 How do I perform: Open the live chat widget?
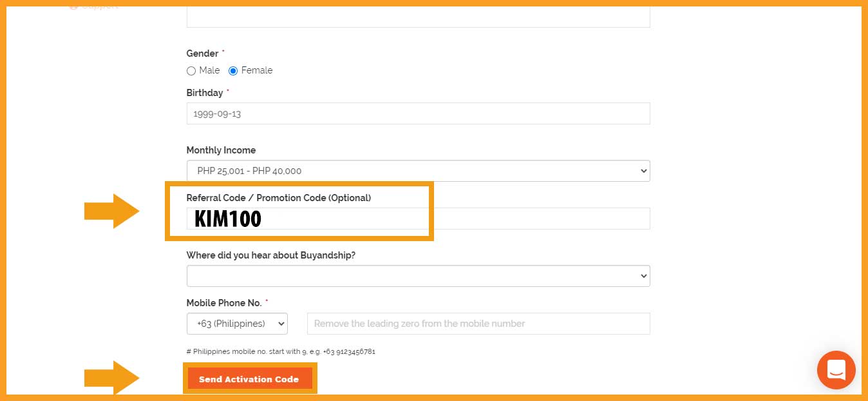point(836,370)
